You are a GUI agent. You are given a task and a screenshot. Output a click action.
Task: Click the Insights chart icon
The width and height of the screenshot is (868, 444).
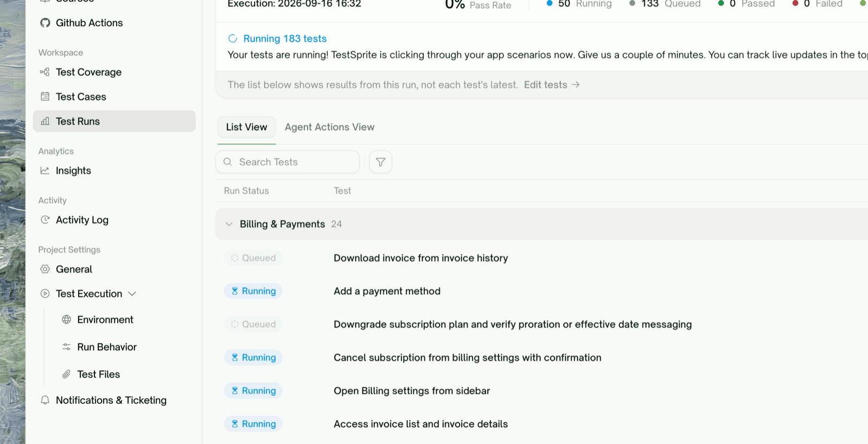(45, 170)
